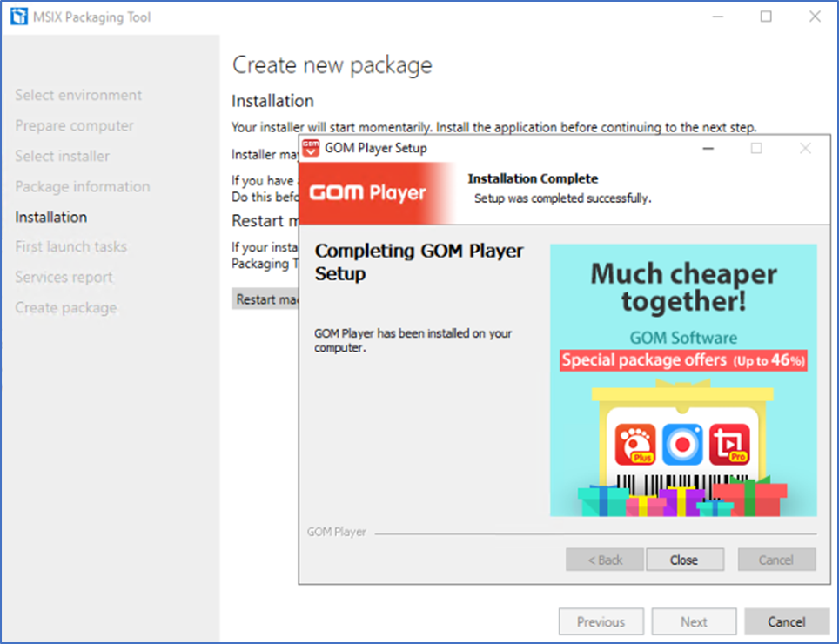Image resolution: width=839 pixels, height=644 pixels.
Task: Click the GOM Player Setup title icon
Action: [311, 148]
